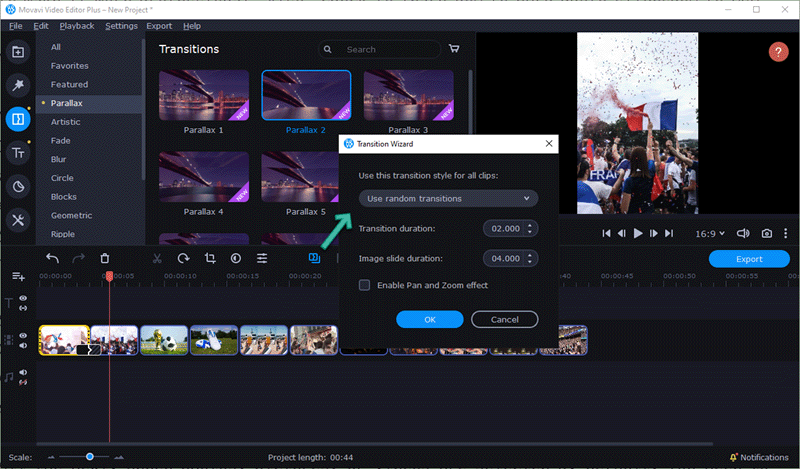Hide the title track eye icon
800x469 pixels.
23,298
